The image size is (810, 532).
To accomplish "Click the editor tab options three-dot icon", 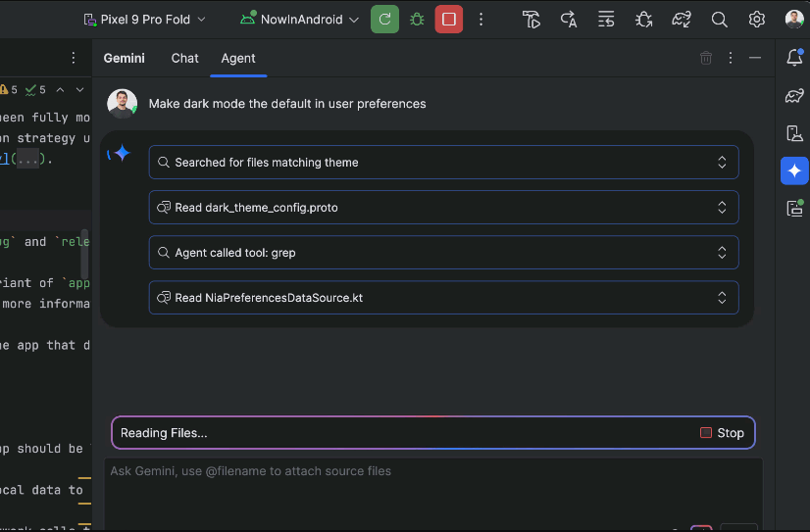I will pos(74,58).
